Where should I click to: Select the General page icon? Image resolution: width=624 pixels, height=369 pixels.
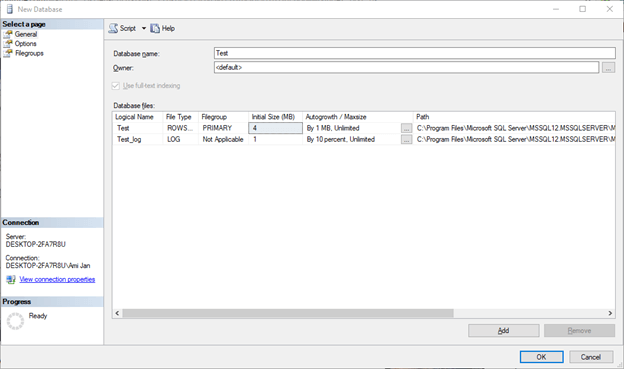[8, 34]
